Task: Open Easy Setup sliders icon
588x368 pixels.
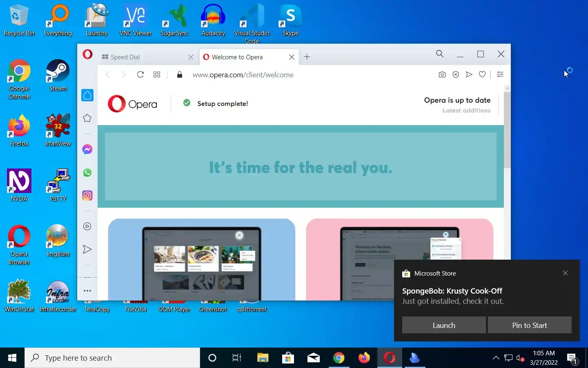Action: (x=500, y=74)
